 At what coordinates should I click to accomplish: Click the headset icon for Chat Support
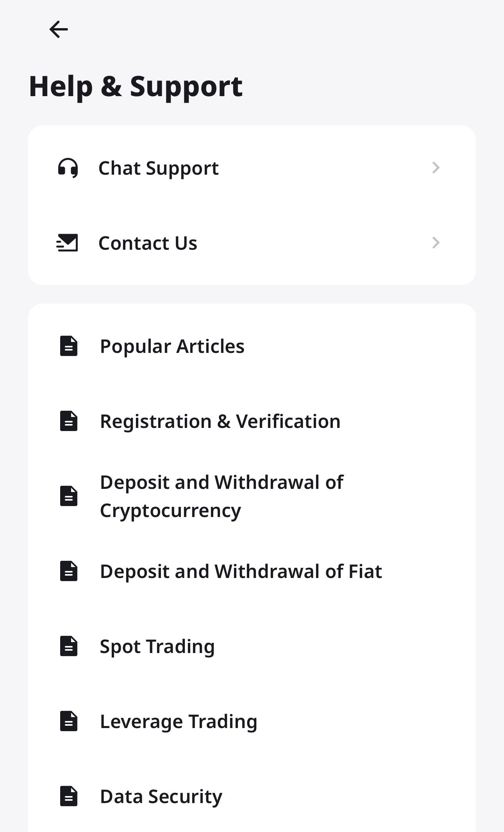[68, 168]
